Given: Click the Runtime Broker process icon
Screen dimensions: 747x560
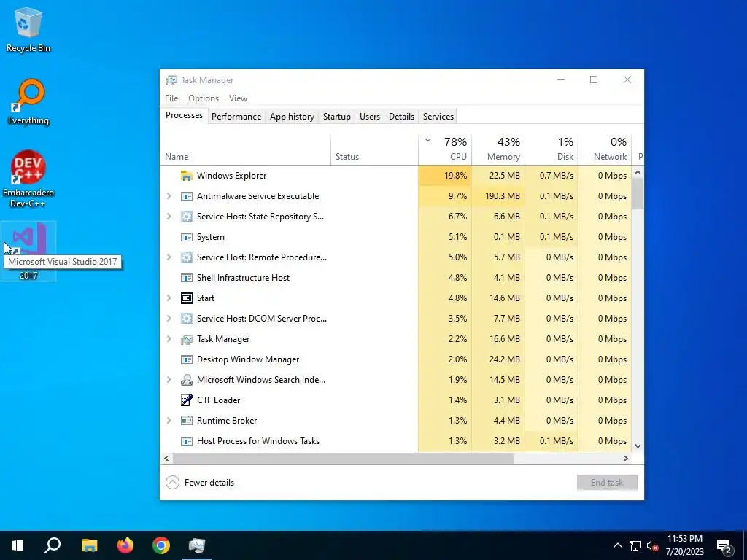Looking at the screenshot, I should point(186,421).
